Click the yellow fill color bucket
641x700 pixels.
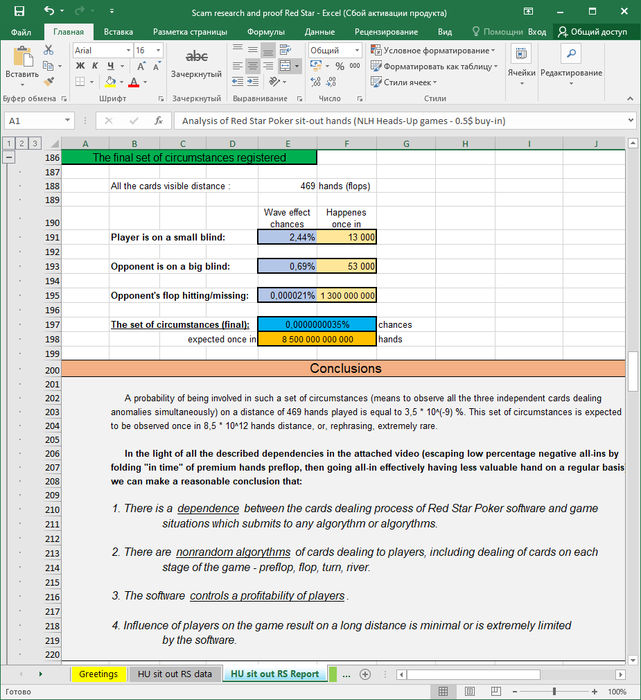tap(110, 82)
